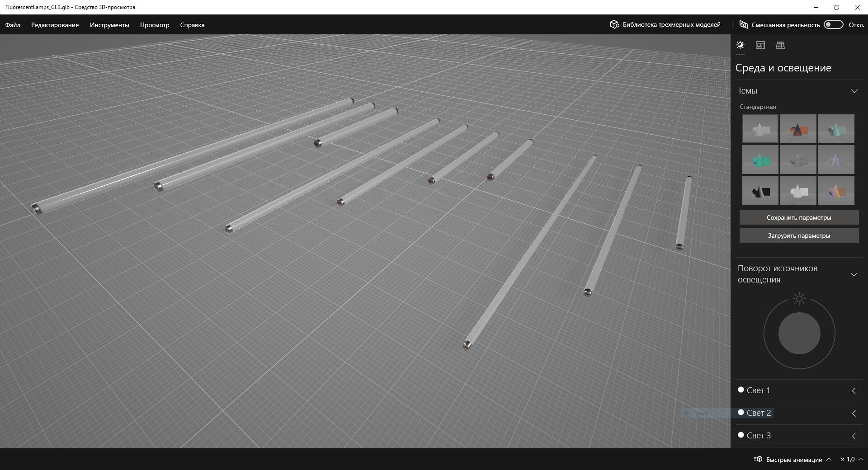
Task: Click the Среда и освещение title
Action: tap(783, 68)
